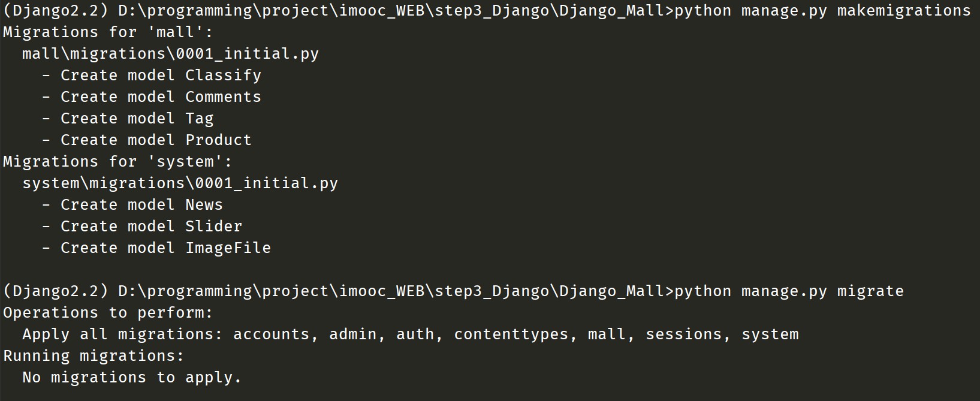This screenshot has height=401, width=980.
Task: Click the 'Running migrations:' line
Action: pos(94,356)
